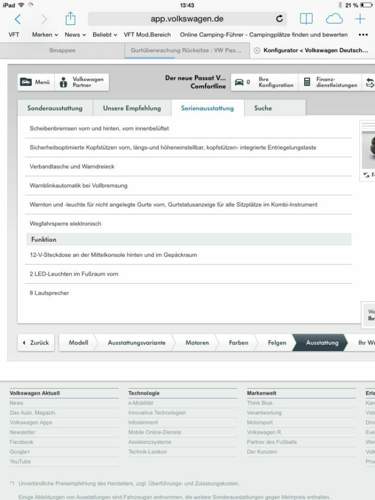Open Finanzdienstleistungen calculator button

330,82
